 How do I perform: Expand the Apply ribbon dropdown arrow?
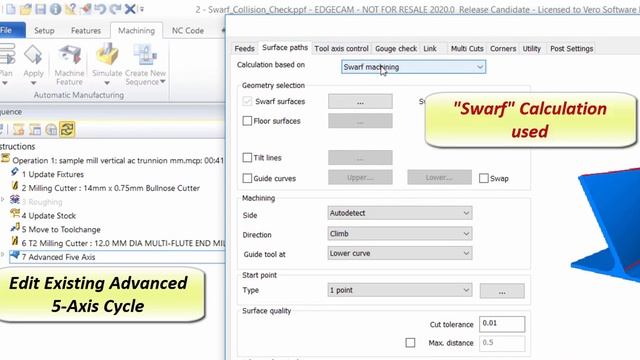pos(33,83)
